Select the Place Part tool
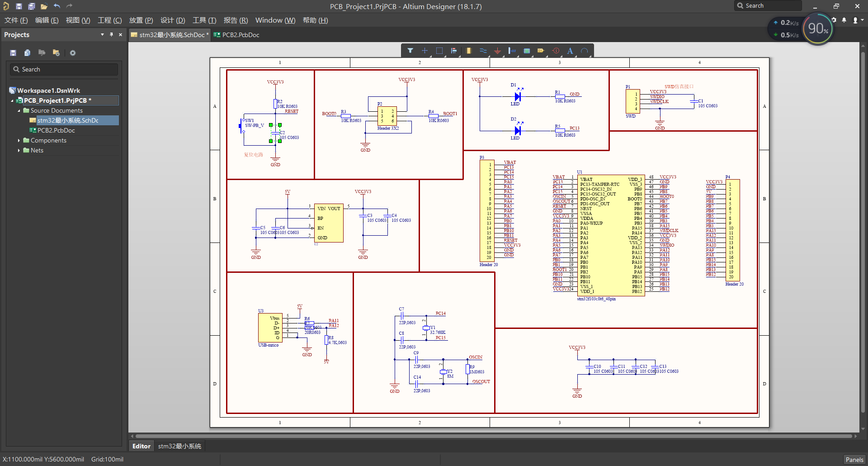868x466 pixels. coord(469,51)
